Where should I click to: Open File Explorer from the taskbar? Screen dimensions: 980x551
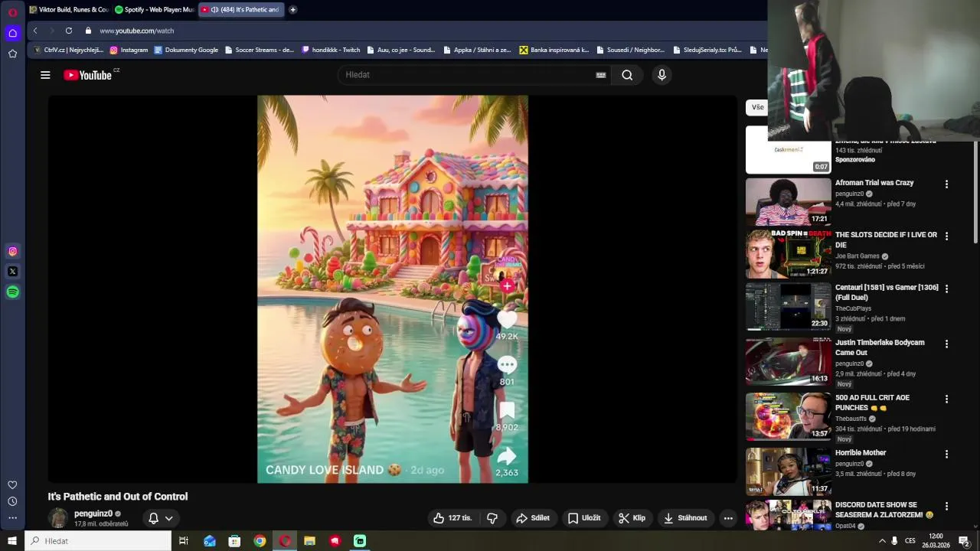click(x=310, y=541)
